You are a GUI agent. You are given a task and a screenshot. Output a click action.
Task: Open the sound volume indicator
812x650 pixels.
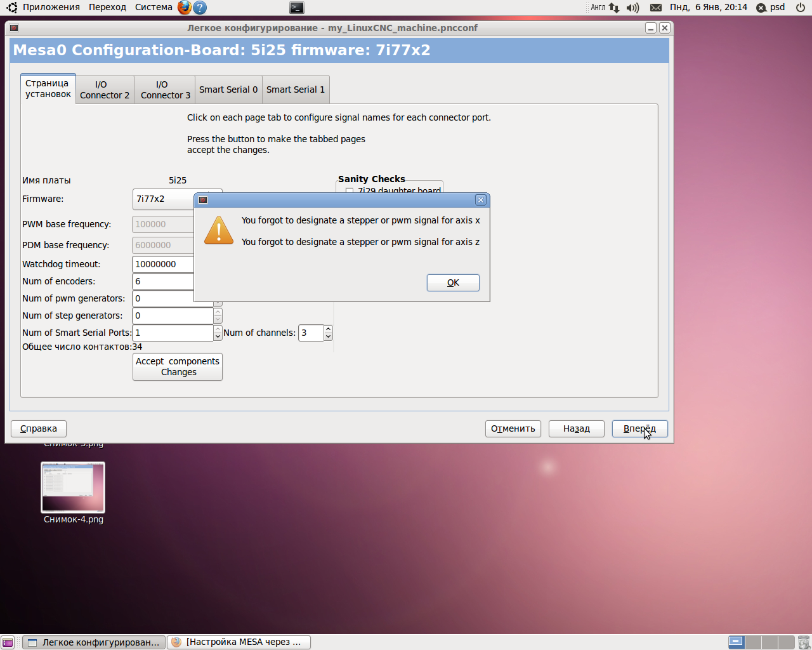point(632,8)
